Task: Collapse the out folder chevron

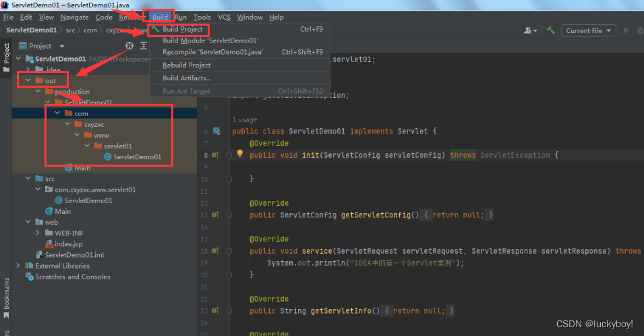Action: click(28, 80)
